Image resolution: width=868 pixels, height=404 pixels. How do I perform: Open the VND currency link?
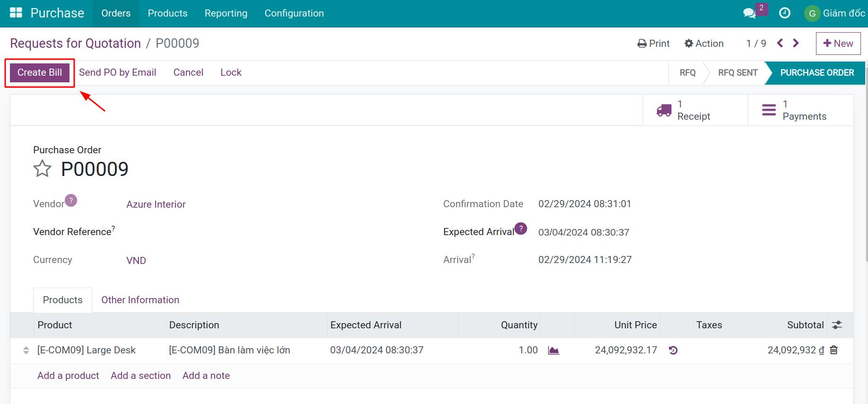[x=136, y=261]
